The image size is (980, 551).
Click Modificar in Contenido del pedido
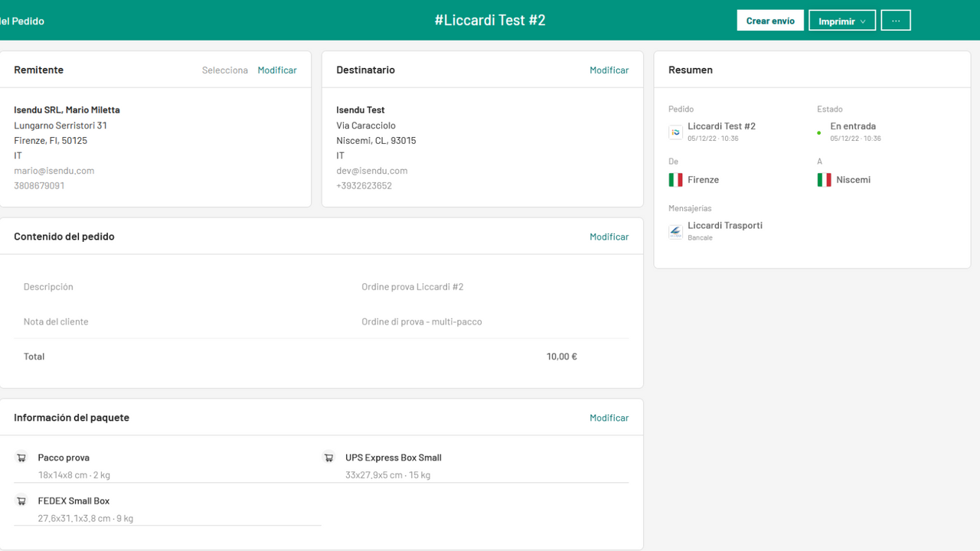(x=609, y=236)
